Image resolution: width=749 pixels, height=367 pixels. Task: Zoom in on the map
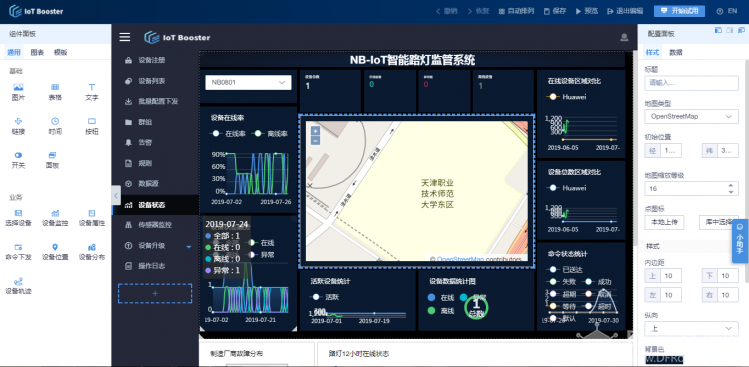[x=315, y=130]
